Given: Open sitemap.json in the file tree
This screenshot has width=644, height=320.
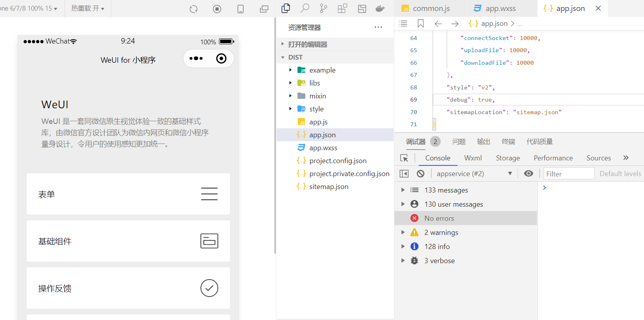Looking at the screenshot, I should tap(335, 187).
